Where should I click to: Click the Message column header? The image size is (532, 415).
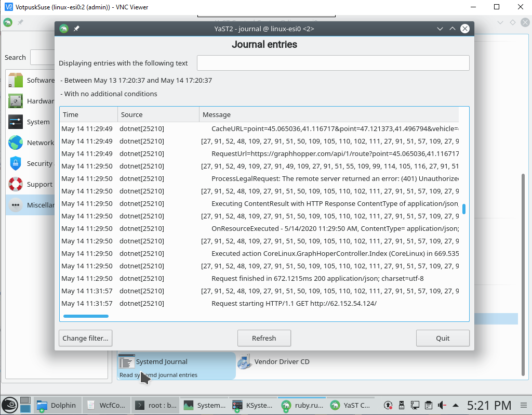pos(329,115)
